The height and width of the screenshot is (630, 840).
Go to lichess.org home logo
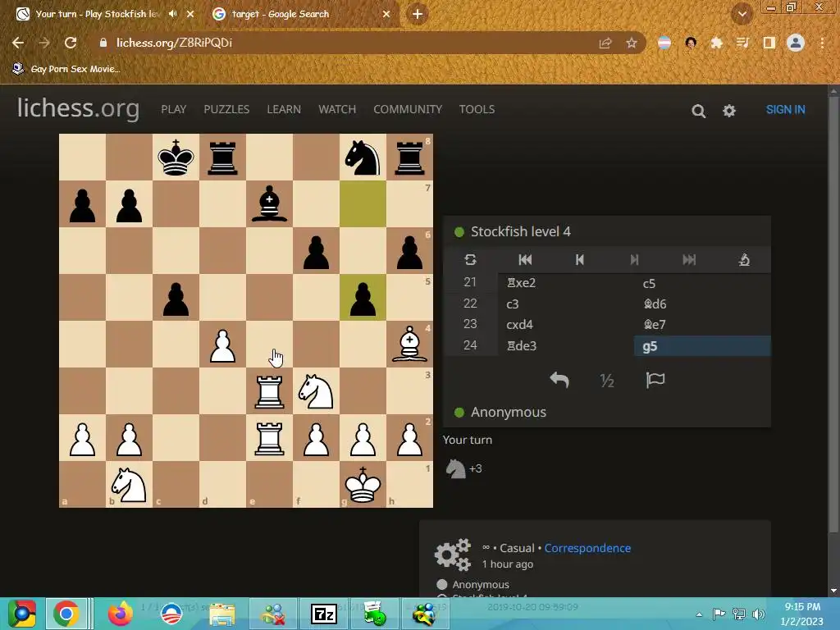[78, 108]
